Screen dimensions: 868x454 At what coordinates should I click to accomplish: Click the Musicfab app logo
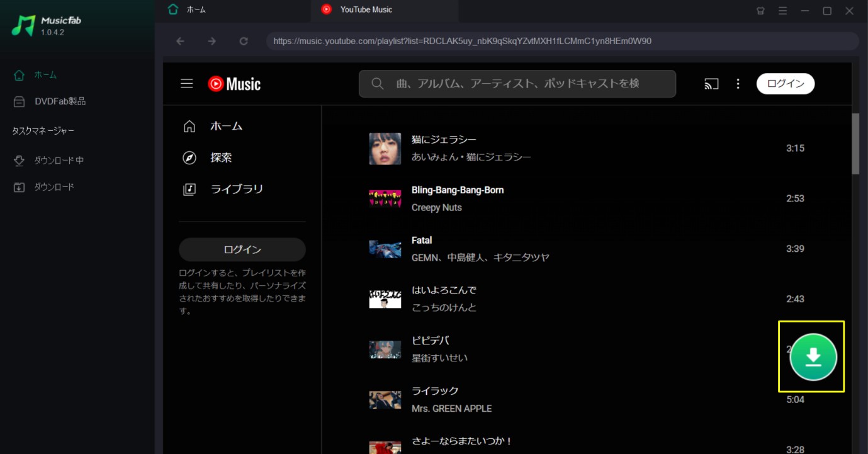23,25
